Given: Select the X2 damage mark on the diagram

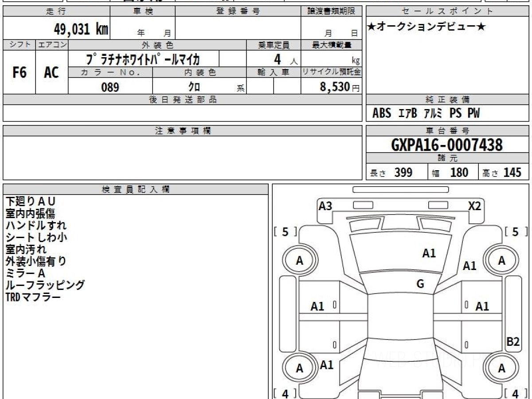Looking at the screenshot, I should tap(475, 206).
